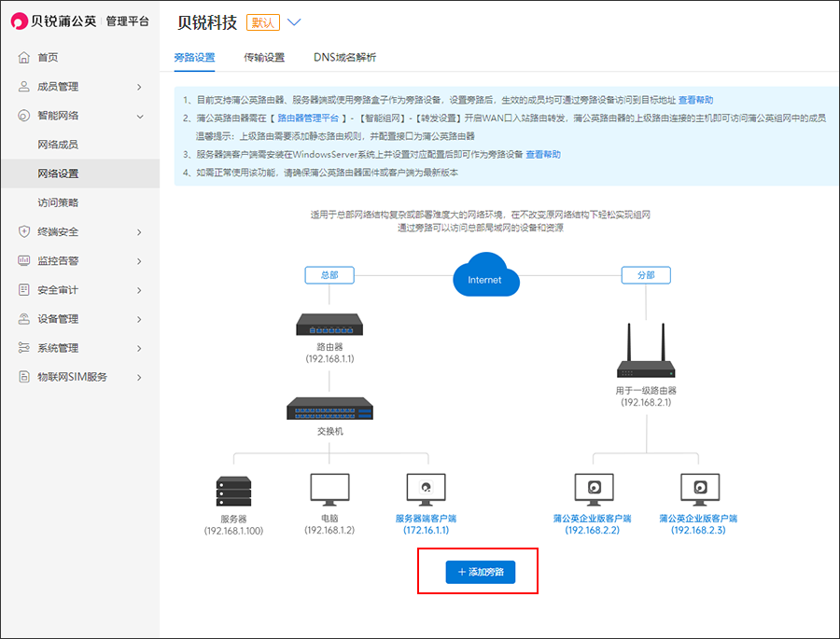Open the 路由器管理平台 link
Viewport: 840px width, 639px height.
[x=308, y=118]
